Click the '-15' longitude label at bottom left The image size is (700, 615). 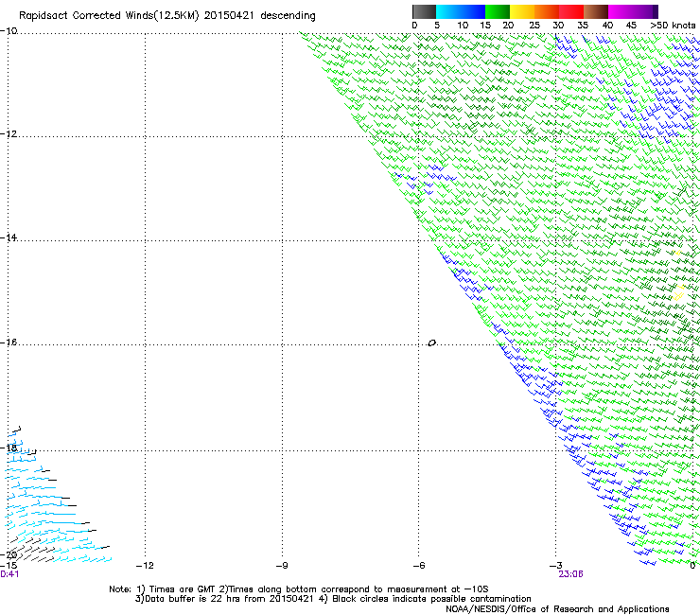tap(9, 566)
